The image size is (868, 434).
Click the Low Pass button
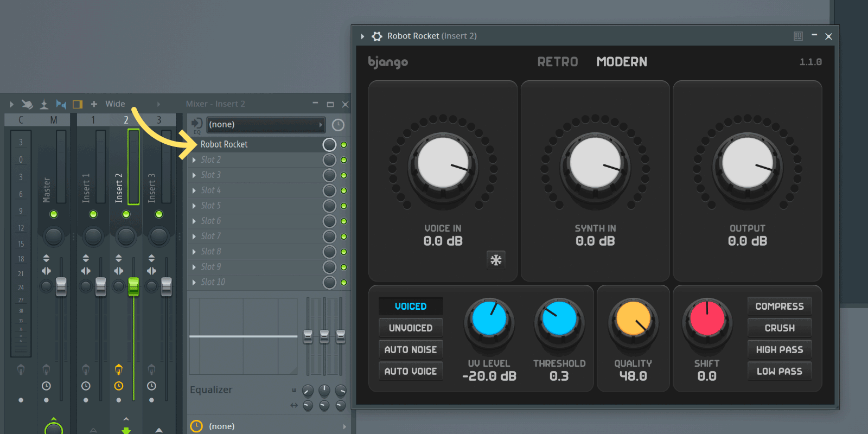[780, 371]
